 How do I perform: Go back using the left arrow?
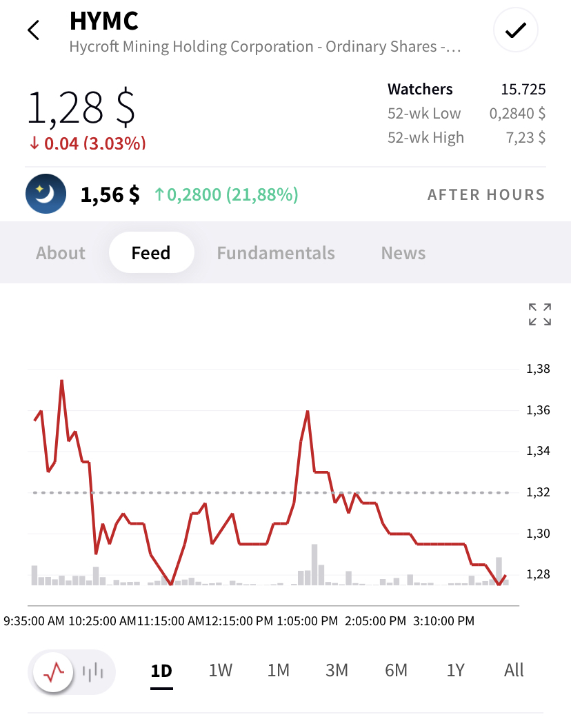(34, 30)
